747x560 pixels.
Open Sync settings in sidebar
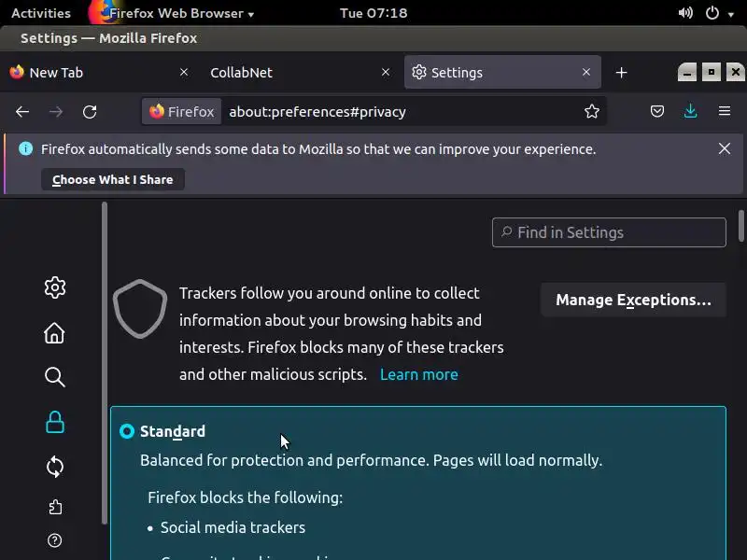pyautogui.click(x=55, y=467)
